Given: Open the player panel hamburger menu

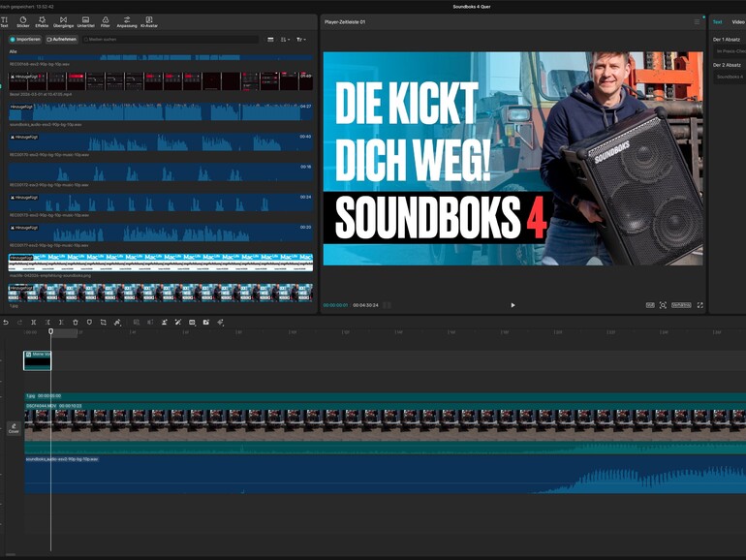Looking at the screenshot, I should click(x=697, y=22).
